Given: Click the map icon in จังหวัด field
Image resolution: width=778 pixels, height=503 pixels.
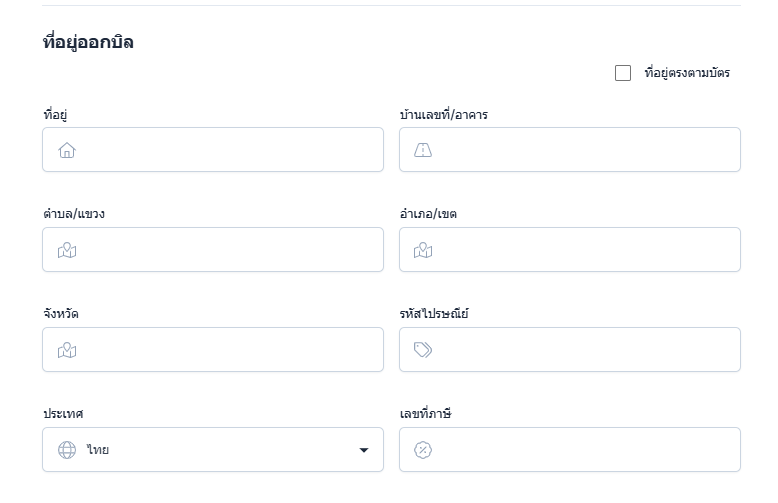Looking at the screenshot, I should point(67,350).
